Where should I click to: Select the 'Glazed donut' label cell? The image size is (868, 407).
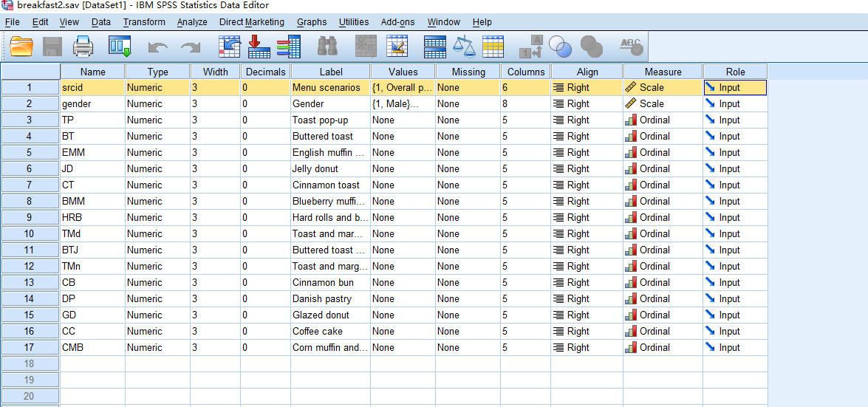[x=331, y=315]
